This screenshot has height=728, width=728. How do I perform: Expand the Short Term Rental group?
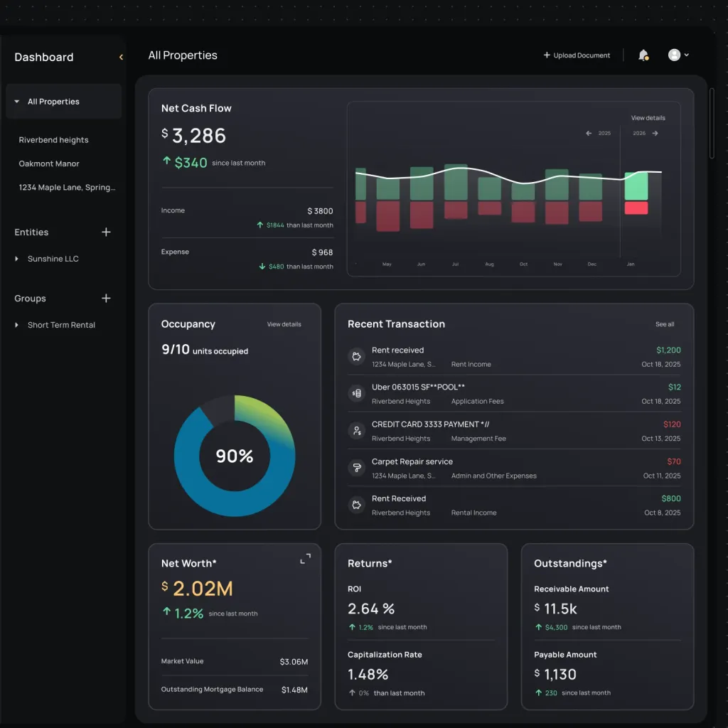tap(17, 325)
